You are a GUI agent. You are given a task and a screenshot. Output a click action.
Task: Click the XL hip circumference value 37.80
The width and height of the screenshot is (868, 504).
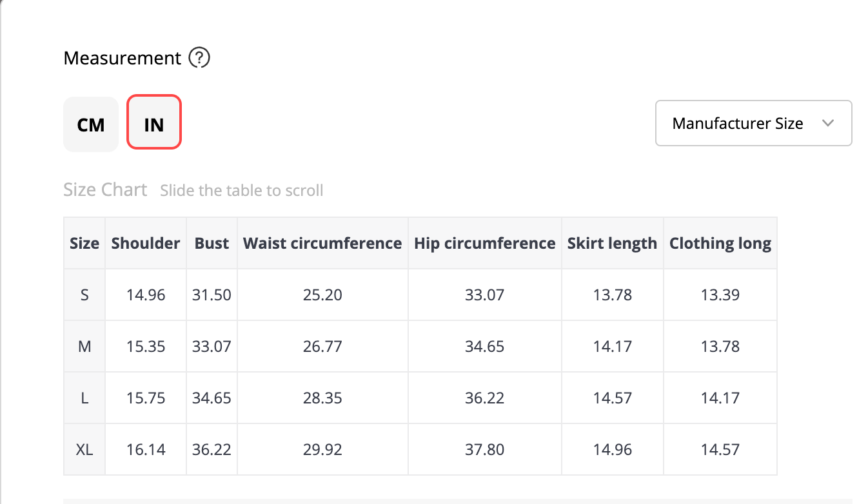[x=485, y=450]
